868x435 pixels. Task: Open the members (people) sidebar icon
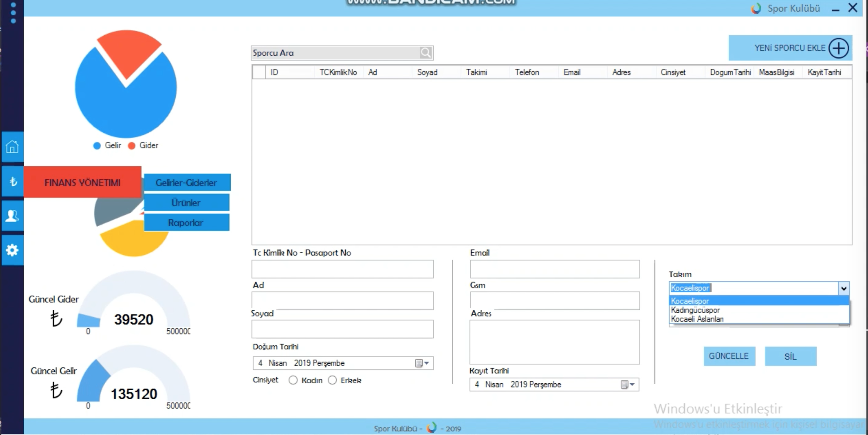13,216
